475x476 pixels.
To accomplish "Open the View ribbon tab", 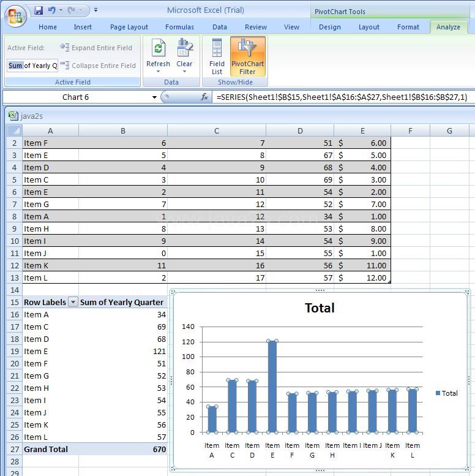I will [291, 27].
